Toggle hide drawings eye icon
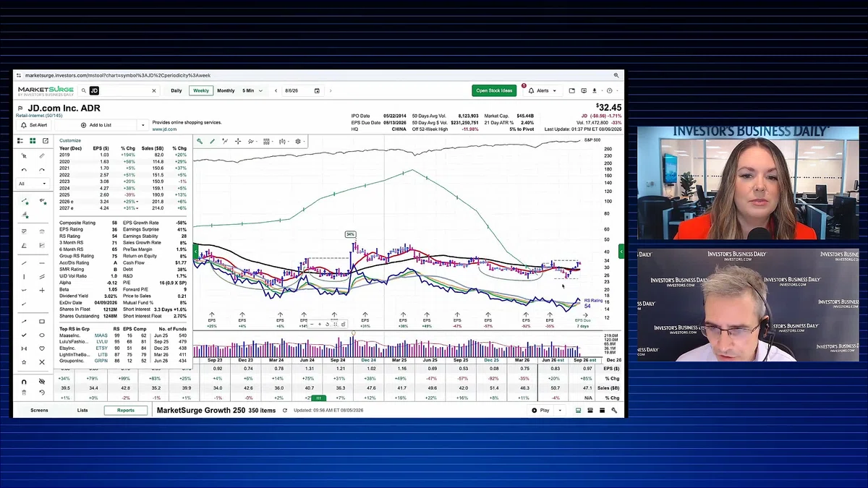868x488 pixels. point(42,381)
